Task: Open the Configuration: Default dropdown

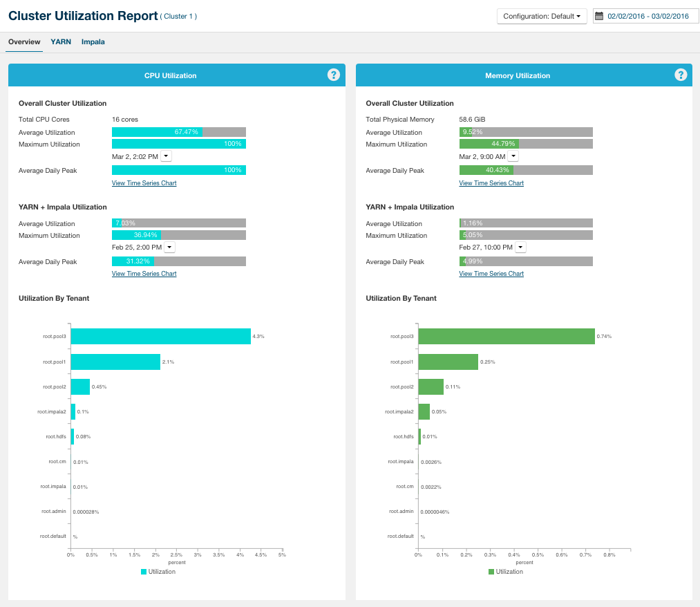Action: (542, 16)
